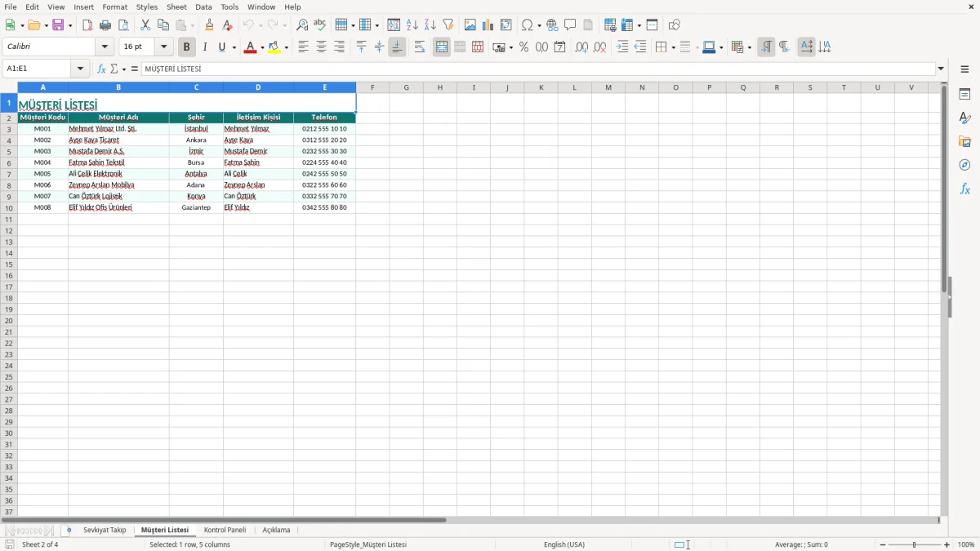Click Define Print Area icon
The width and height of the screenshot is (980, 551).
pos(610,25)
